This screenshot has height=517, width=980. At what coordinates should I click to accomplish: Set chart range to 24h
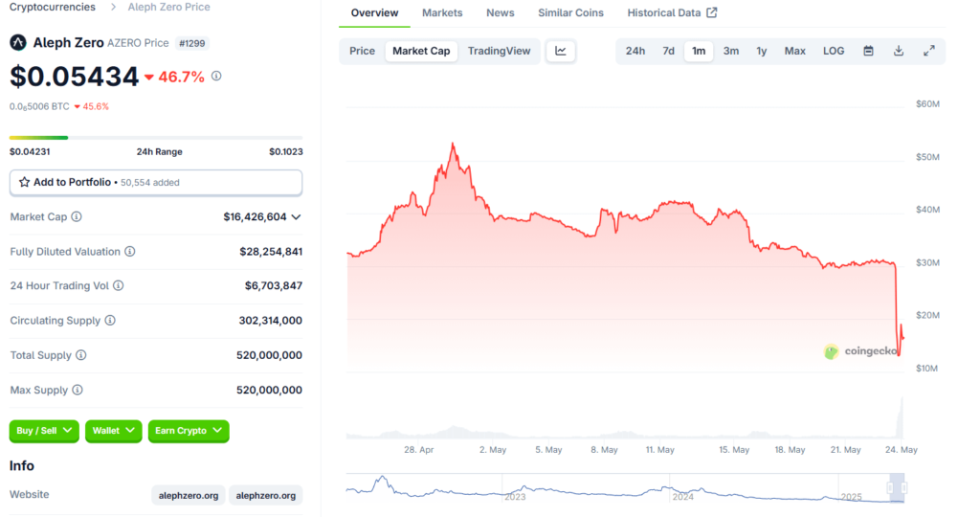tap(635, 52)
